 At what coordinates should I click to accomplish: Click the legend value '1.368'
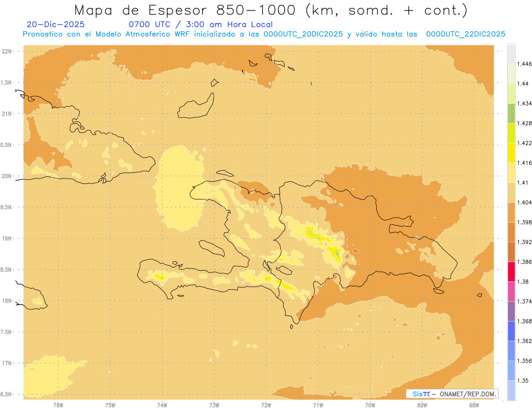524,321
